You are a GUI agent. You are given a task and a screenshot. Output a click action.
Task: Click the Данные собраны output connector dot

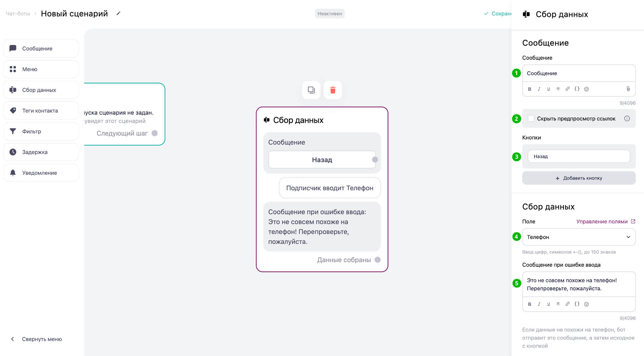point(378,260)
